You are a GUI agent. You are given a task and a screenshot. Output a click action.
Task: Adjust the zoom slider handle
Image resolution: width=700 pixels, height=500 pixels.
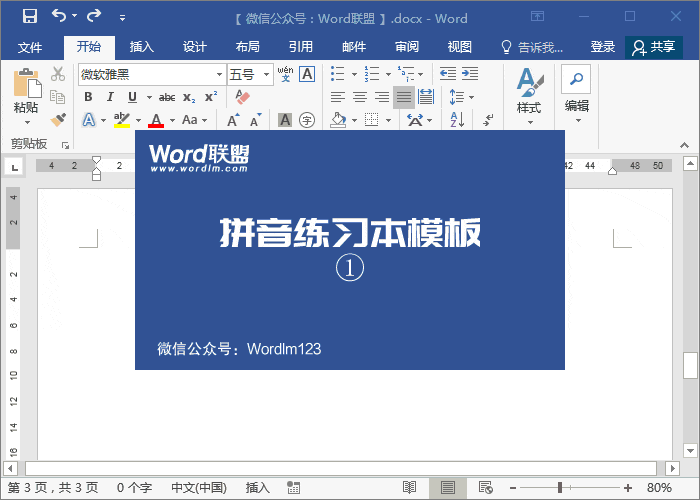coord(560,487)
